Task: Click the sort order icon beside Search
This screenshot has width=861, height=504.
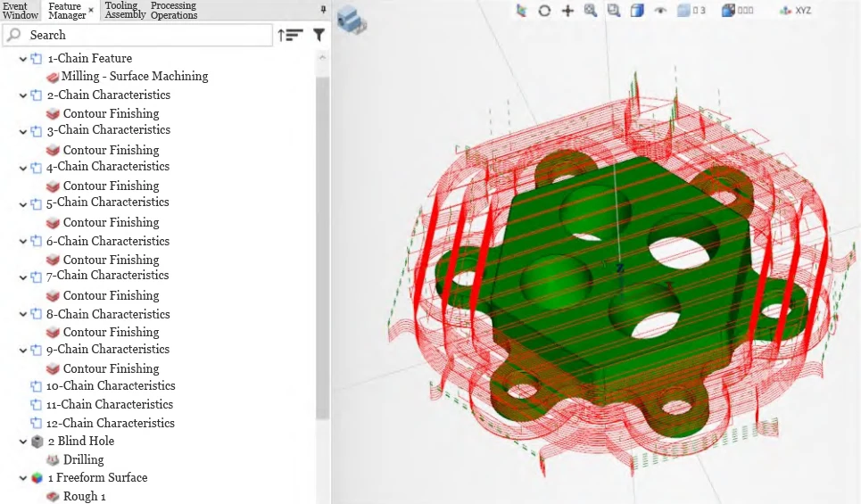Action: 290,35
